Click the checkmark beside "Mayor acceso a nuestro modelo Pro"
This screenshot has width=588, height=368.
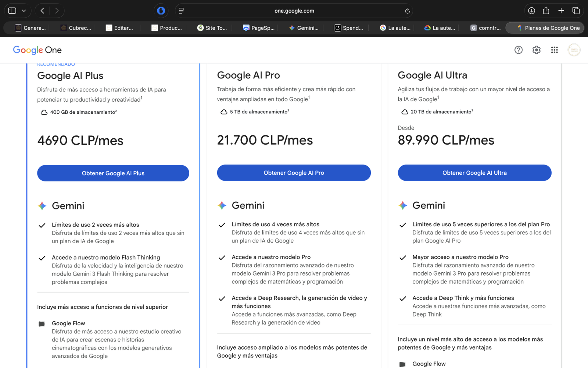click(403, 258)
